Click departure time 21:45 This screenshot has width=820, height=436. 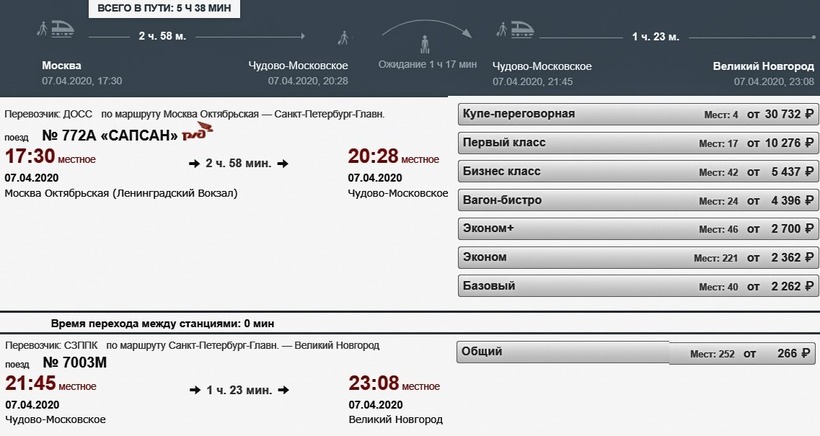point(30,383)
